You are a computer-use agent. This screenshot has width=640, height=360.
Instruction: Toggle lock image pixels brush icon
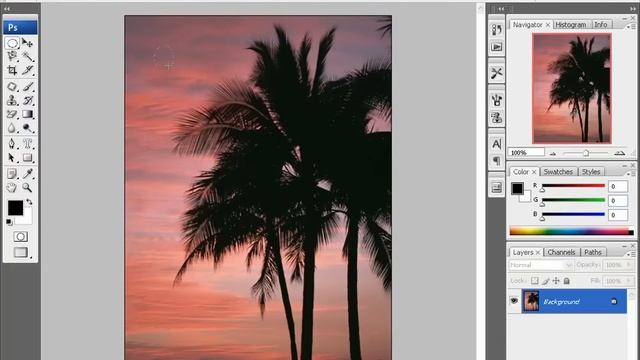coord(546,281)
